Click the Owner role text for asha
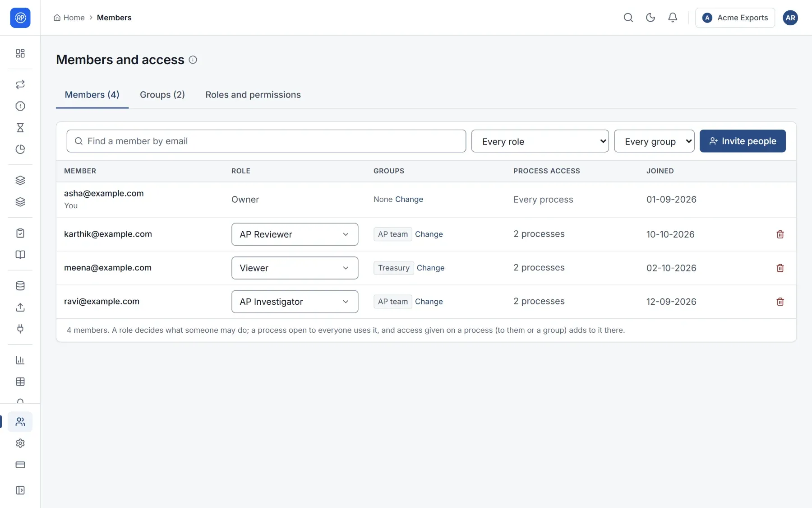The width and height of the screenshot is (812, 508). (245, 200)
